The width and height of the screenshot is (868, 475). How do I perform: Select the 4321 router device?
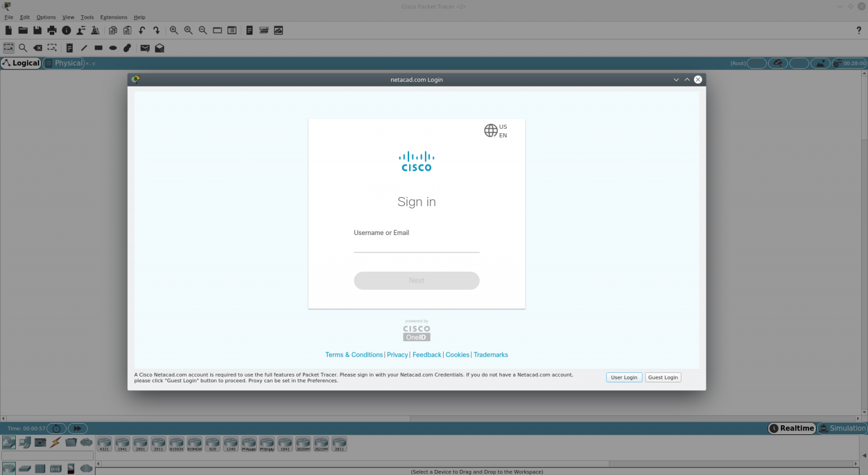[104, 444]
